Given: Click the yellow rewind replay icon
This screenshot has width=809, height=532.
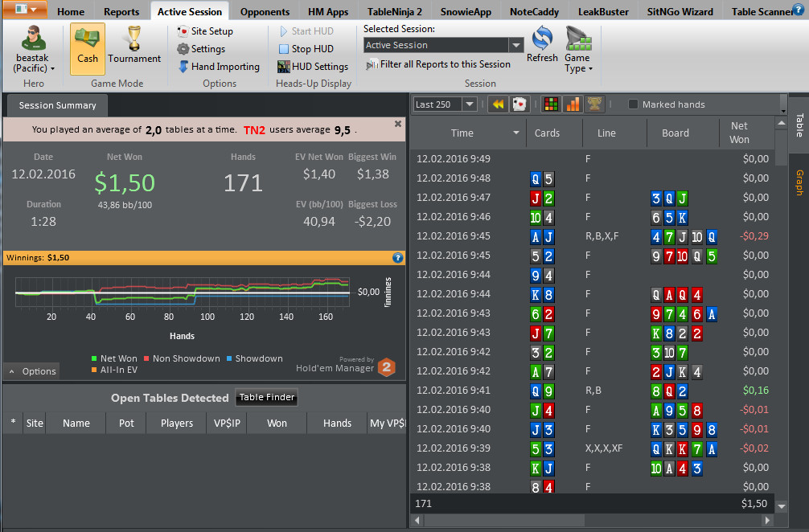Looking at the screenshot, I should point(498,104).
